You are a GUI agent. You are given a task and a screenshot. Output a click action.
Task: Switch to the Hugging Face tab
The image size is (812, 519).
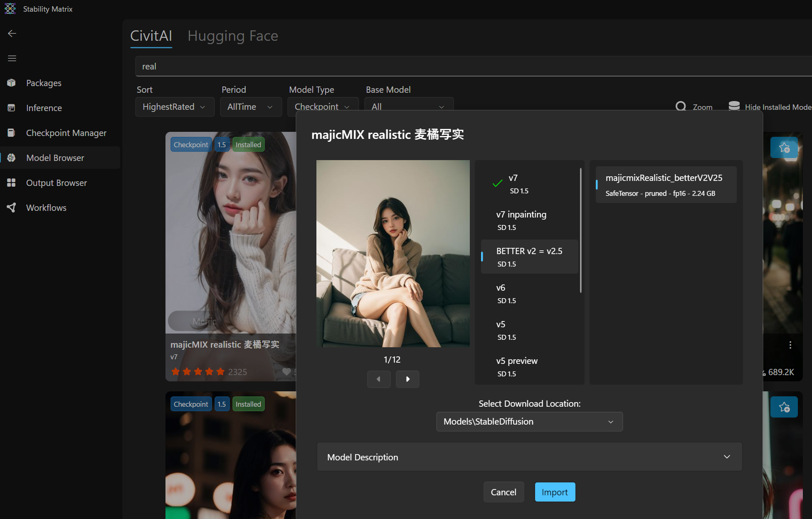232,36
